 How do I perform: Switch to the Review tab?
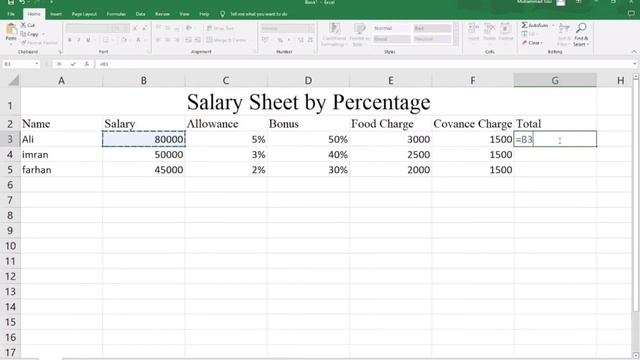point(162,14)
